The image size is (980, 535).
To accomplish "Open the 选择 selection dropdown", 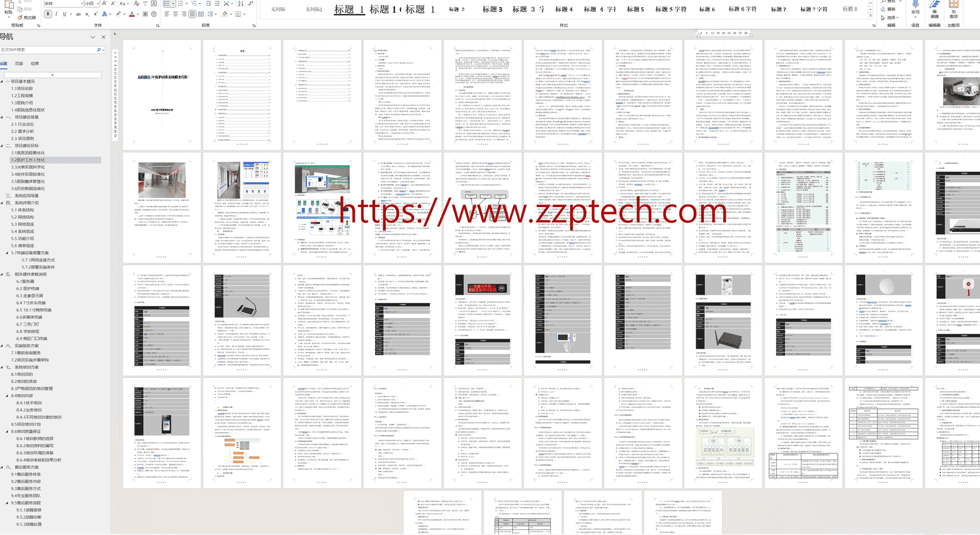I will [x=891, y=17].
